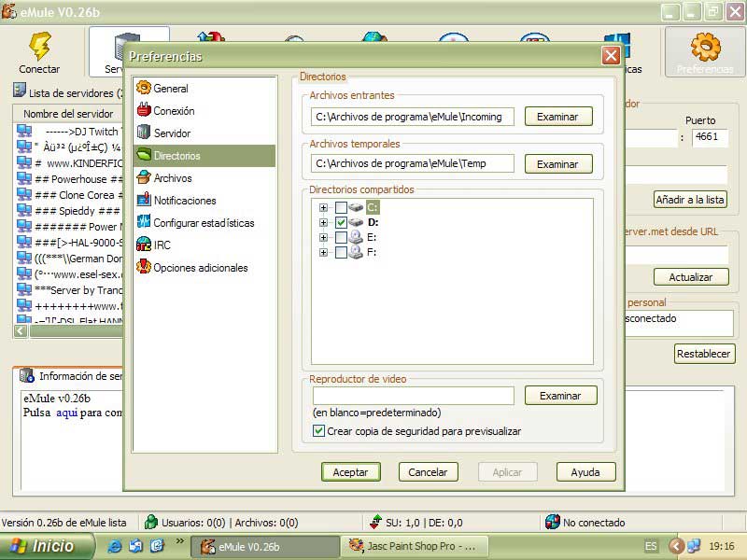Screen dimensions: 747x560
Task: Click the Actualizar button in eMule window
Action: (691, 276)
